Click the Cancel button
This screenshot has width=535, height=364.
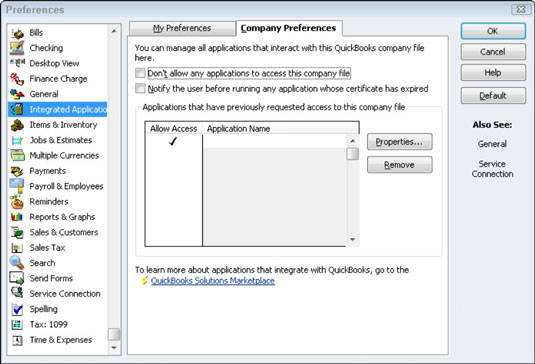[x=493, y=52]
